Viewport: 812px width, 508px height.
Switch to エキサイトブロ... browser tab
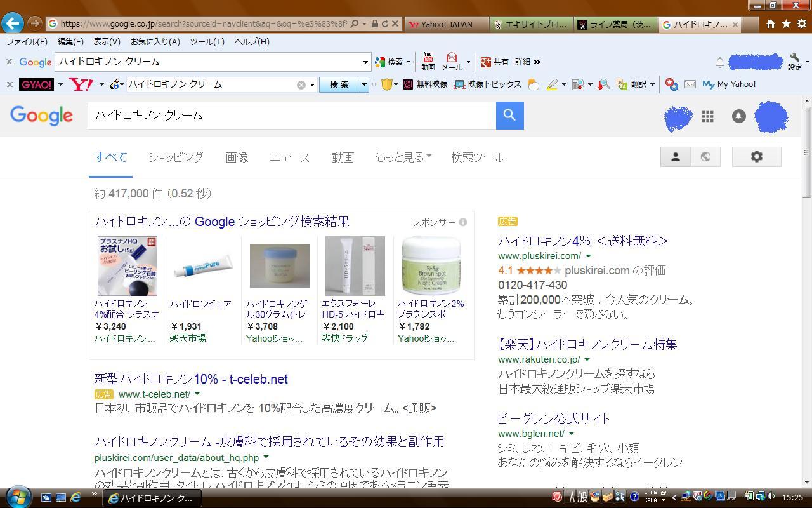click(532, 24)
